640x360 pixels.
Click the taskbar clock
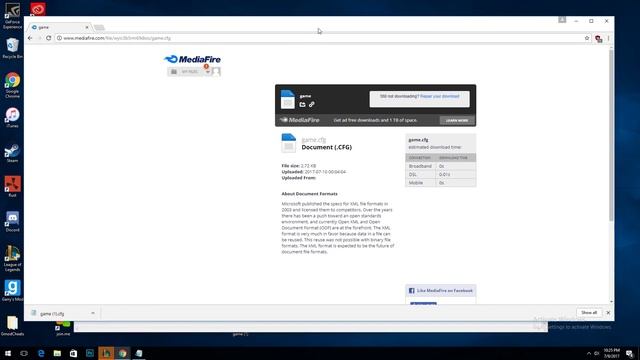[x=611, y=353]
